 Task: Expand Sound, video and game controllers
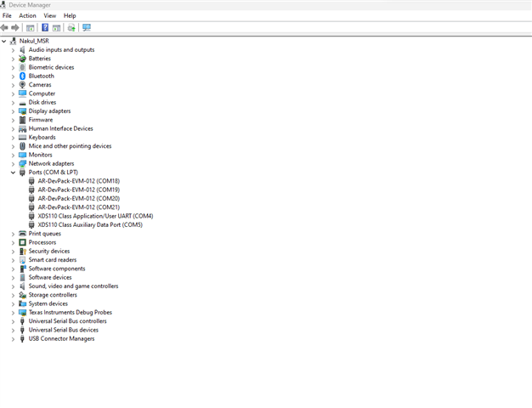13,286
